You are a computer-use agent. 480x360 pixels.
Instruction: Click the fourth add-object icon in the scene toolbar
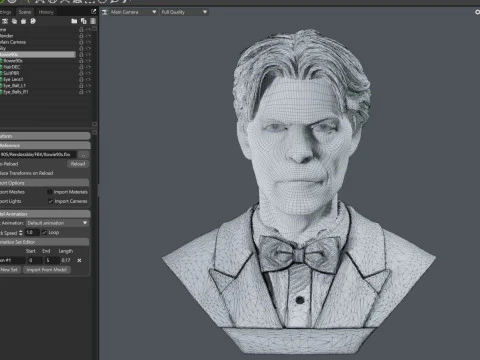pyautogui.click(x=33, y=21)
